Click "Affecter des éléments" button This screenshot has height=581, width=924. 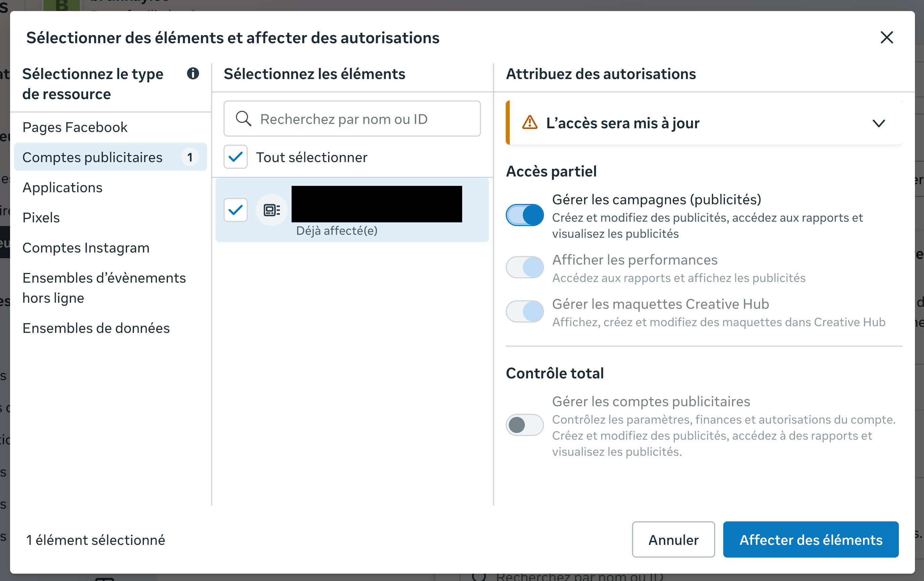pos(811,539)
